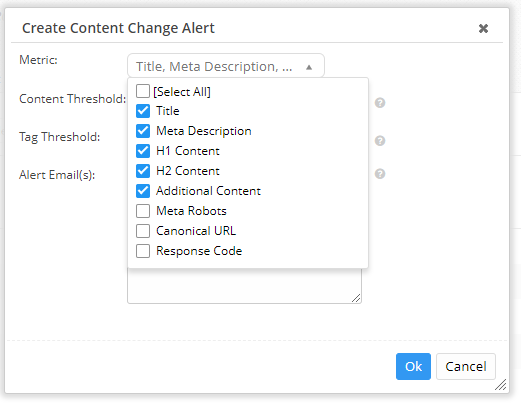Click the Cancel button

[x=466, y=366]
